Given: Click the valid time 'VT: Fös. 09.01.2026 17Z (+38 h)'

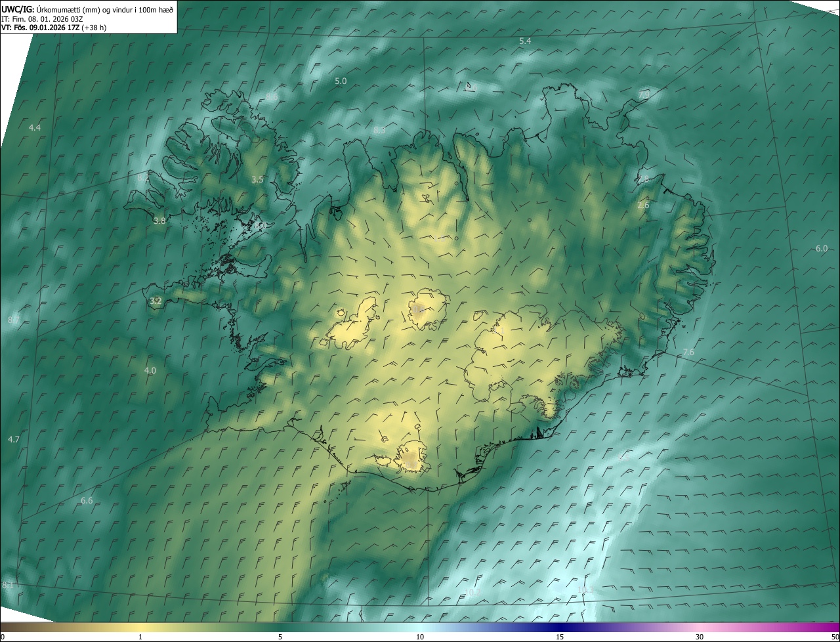Looking at the screenshot, I should (x=54, y=28).
